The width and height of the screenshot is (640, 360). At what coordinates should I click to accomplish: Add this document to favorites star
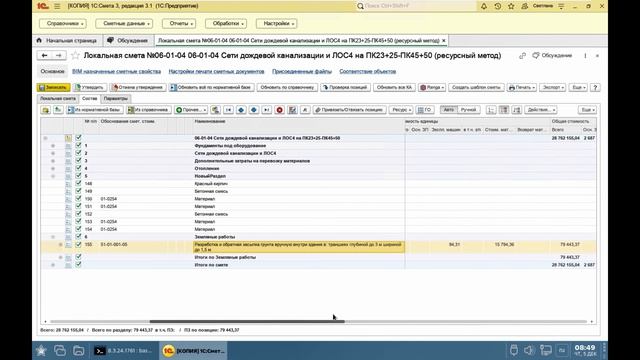click(x=75, y=56)
